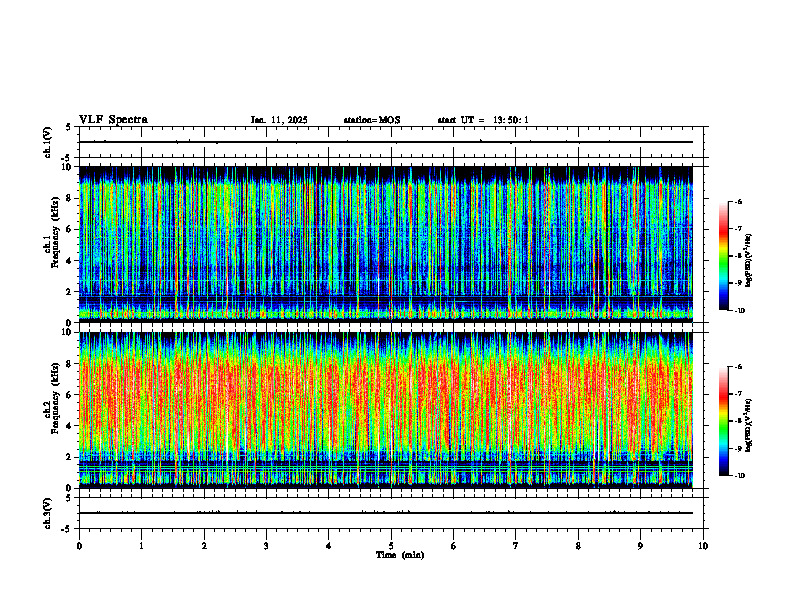Click time-axis tick label "10" at the bottom
Screen dimensions: 792x612
click(x=703, y=546)
